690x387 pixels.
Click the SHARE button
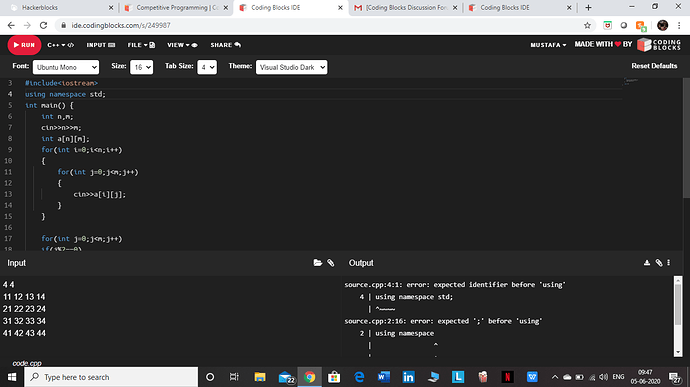pos(225,45)
